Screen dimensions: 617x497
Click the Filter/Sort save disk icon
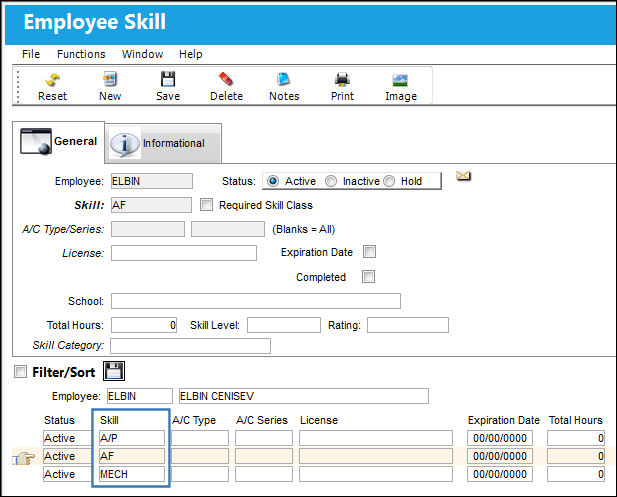tap(114, 371)
